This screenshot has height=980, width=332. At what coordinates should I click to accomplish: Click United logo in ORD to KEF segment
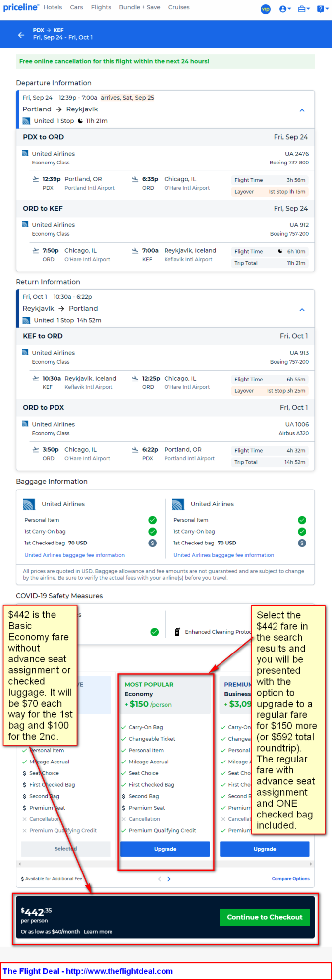click(25, 224)
